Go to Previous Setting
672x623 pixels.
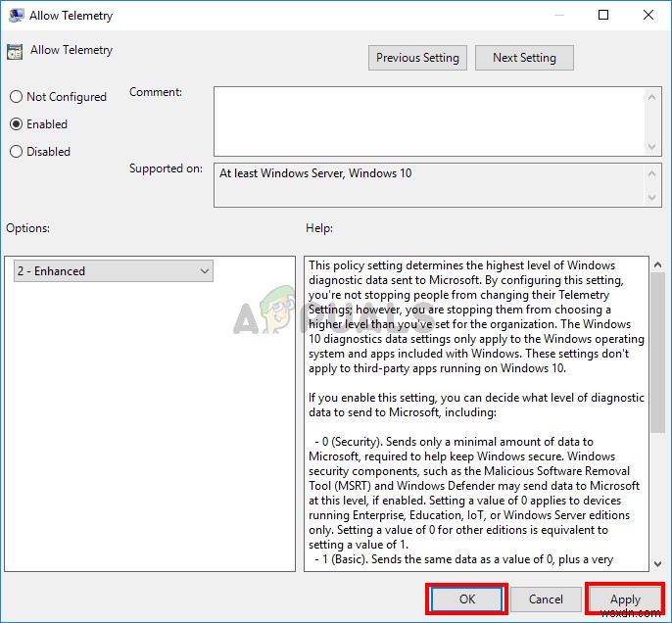click(417, 58)
